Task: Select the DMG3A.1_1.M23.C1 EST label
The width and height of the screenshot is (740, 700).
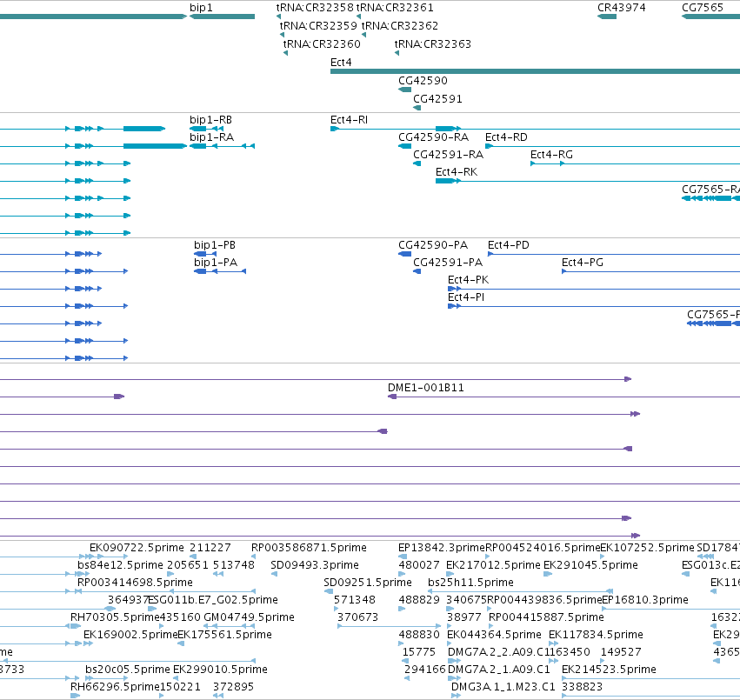Action: [503, 688]
